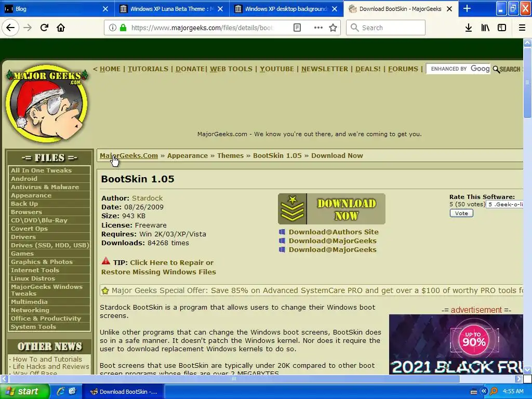The image size is (532, 399).
Task: Close the Windows XP desktop background tab
Action: pos(335,9)
